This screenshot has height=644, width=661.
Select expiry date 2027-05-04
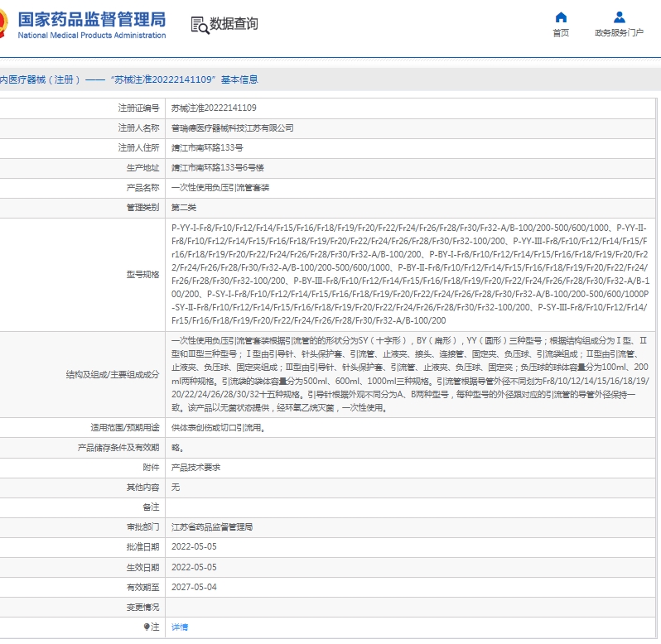coord(194,587)
